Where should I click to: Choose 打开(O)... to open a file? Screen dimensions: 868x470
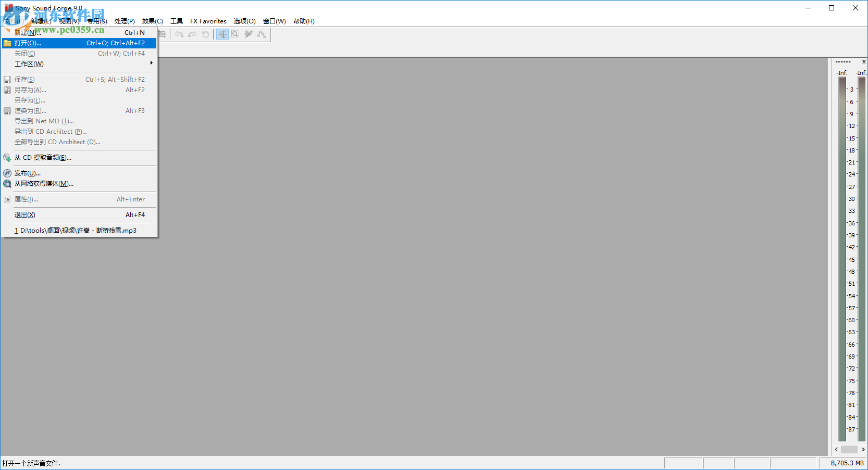[x=79, y=43]
